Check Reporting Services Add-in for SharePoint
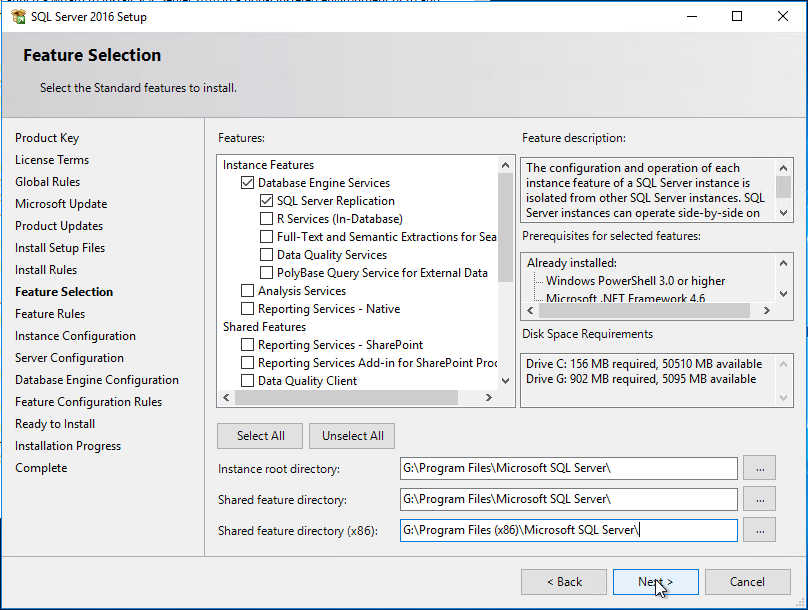 pyautogui.click(x=247, y=363)
